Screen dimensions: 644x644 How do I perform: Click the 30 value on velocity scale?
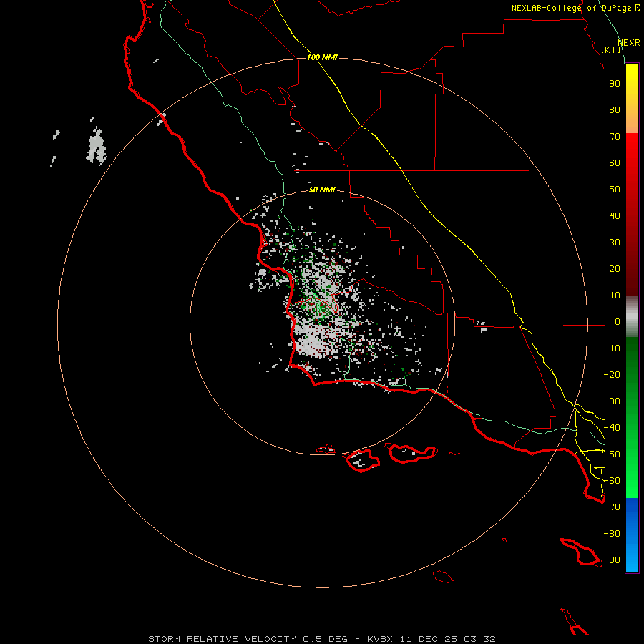point(615,243)
